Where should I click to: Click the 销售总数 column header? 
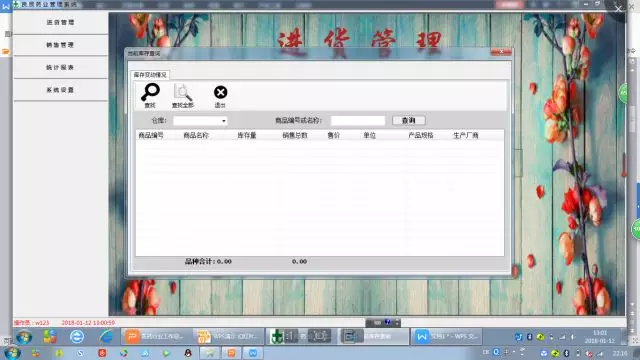[x=295, y=135]
